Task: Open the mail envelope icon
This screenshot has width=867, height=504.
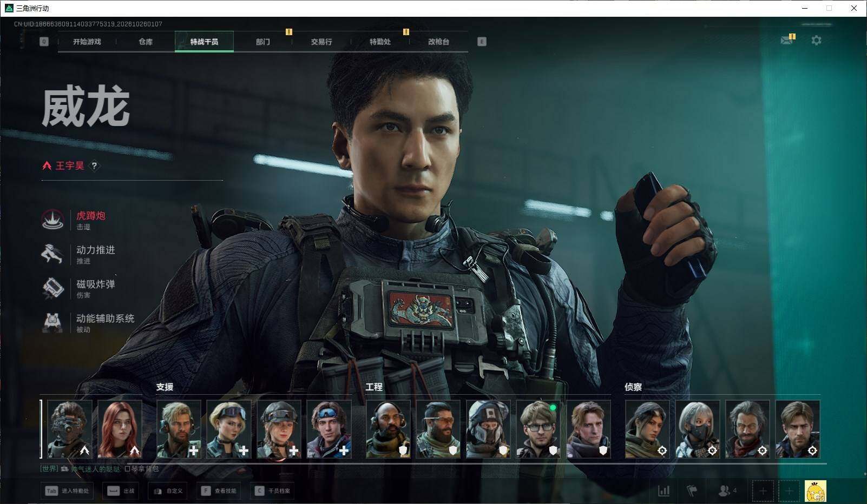Action: (786, 41)
